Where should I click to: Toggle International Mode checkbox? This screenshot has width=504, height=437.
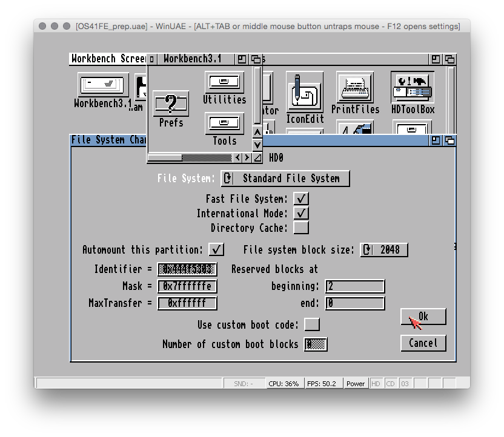[301, 213]
